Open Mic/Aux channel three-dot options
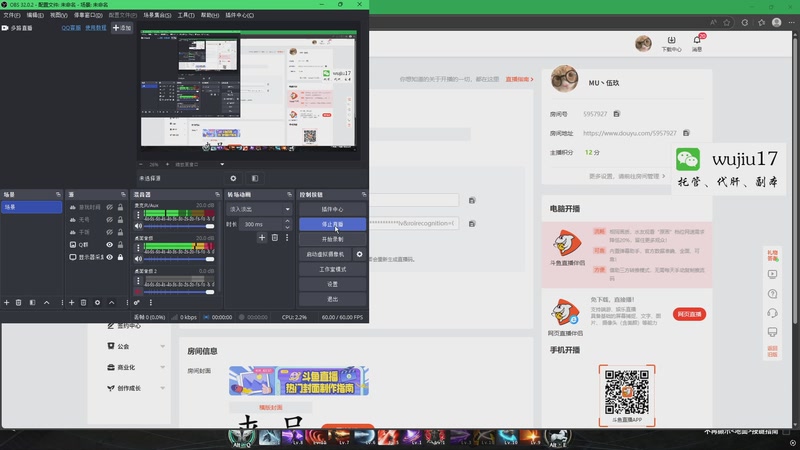The width and height of the screenshot is (800, 450). 138,215
